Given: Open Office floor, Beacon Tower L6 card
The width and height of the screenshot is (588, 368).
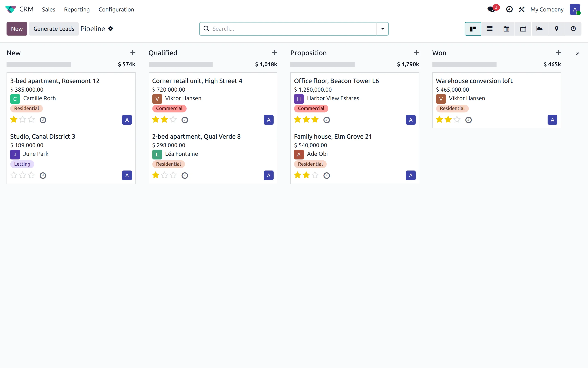Looking at the screenshot, I should 355,100.
